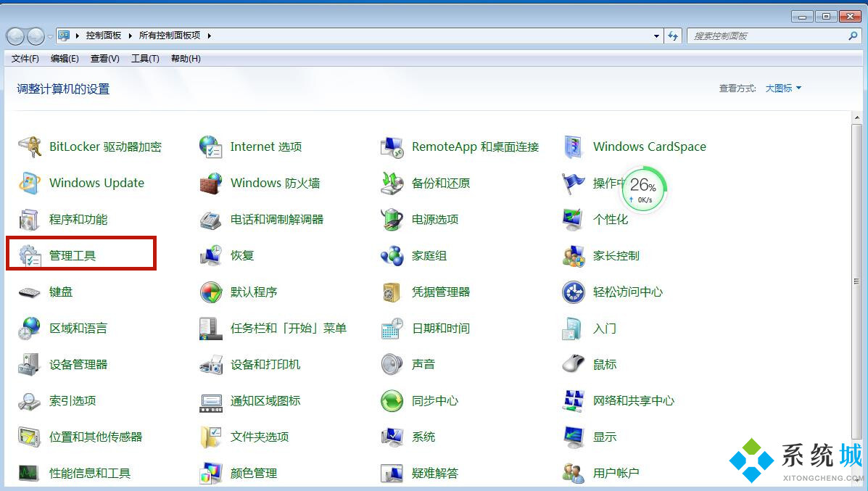Open the 文件夹选项 folder icon

coord(211,437)
